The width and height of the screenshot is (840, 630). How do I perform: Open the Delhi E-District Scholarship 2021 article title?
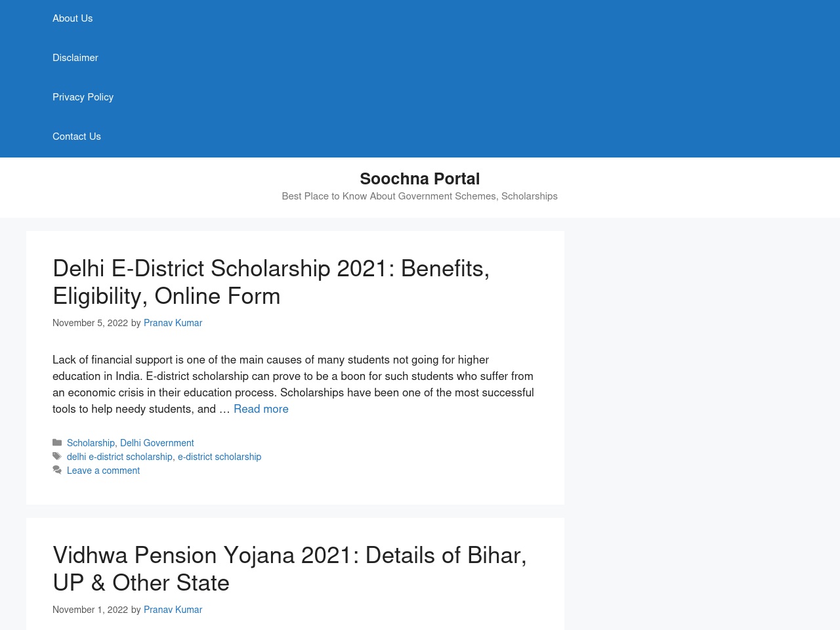(271, 282)
